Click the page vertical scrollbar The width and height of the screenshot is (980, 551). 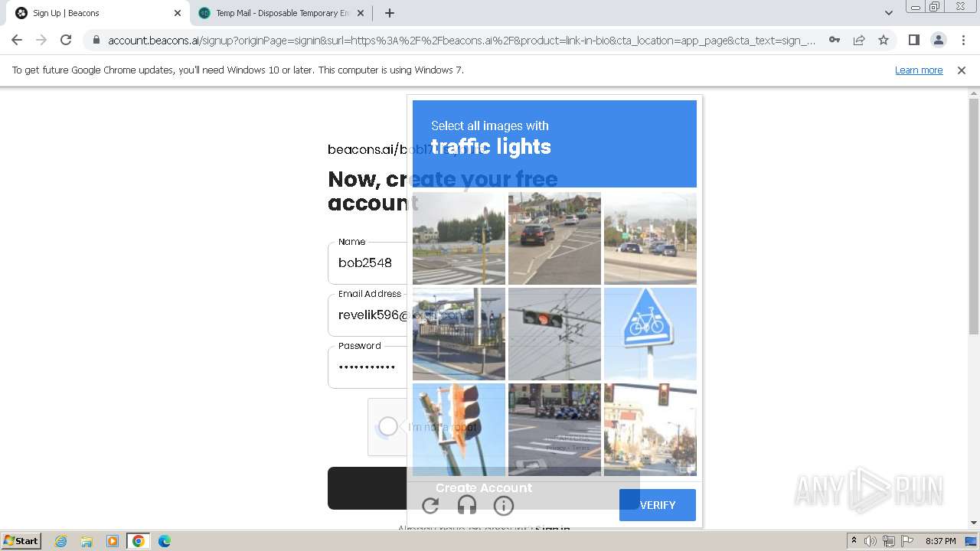click(974, 216)
